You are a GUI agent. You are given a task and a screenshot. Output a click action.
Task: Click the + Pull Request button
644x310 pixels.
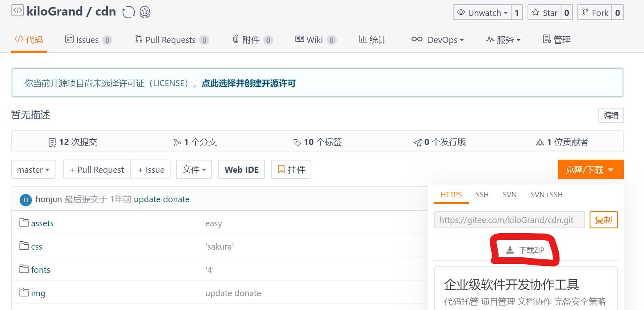click(x=97, y=169)
